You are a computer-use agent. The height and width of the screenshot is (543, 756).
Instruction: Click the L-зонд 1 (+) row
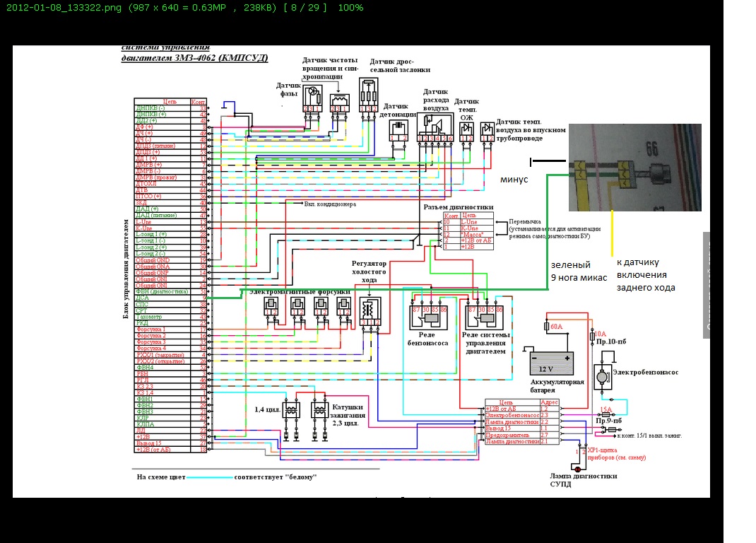click(171, 234)
